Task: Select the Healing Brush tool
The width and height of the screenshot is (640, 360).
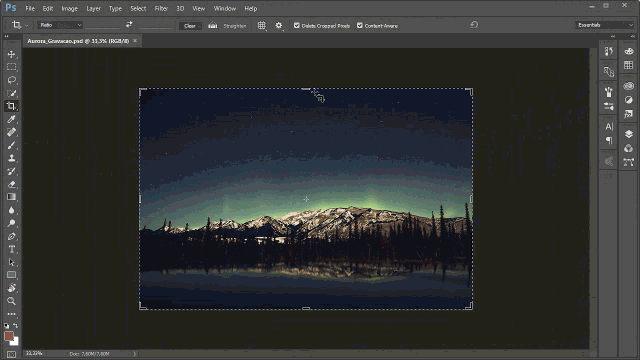Action: 11,132
